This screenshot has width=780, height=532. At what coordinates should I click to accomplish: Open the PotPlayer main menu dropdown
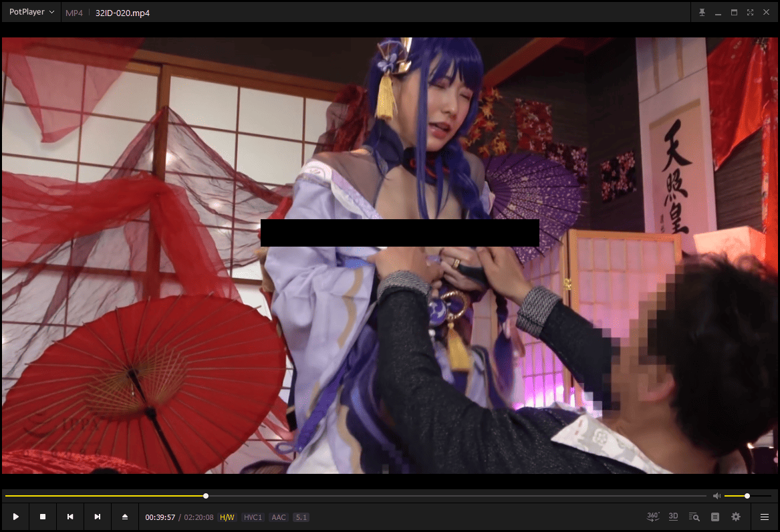coord(31,12)
